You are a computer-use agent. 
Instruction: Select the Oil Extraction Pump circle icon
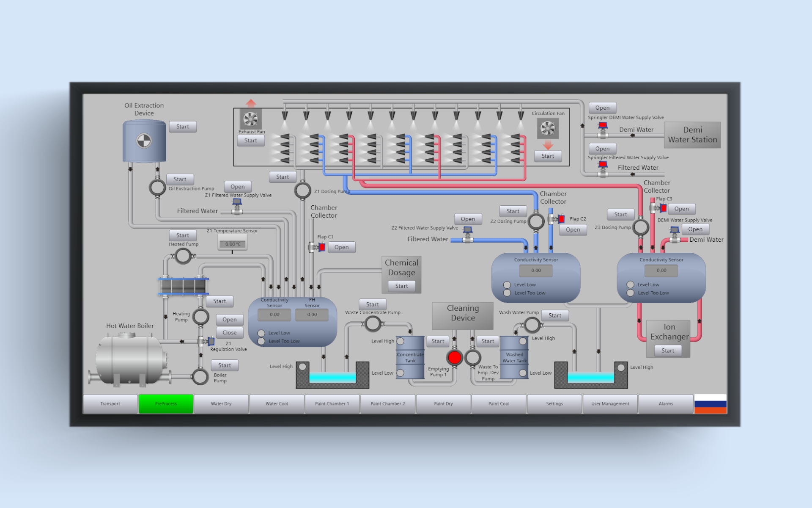[x=157, y=186]
